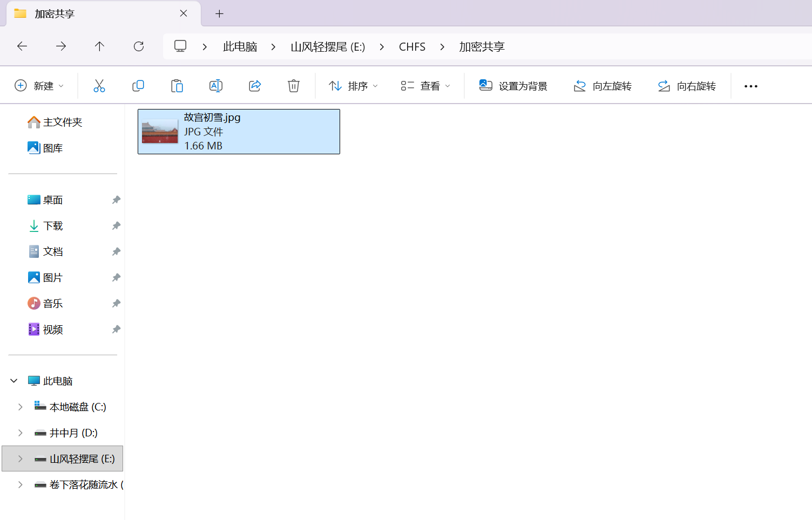The width and height of the screenshot is (812, 520).
Task: Refresh the folder view
Action: click(138, 46)
